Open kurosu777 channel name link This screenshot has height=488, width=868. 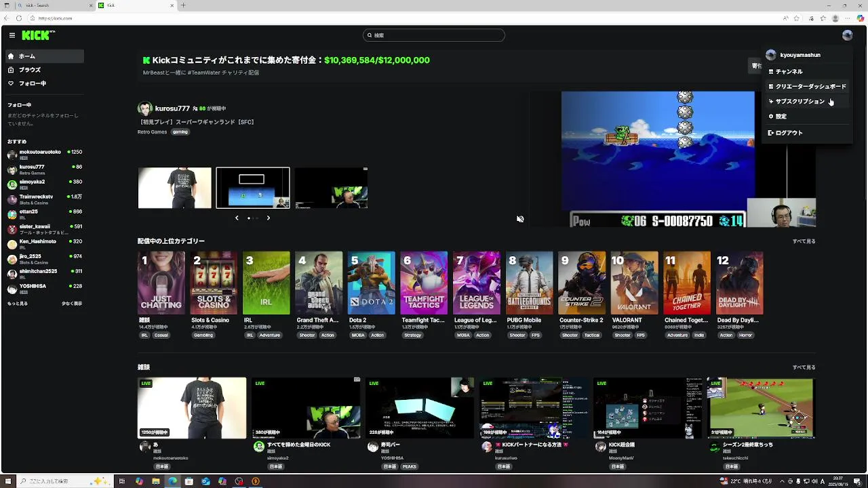pos(172,108)
